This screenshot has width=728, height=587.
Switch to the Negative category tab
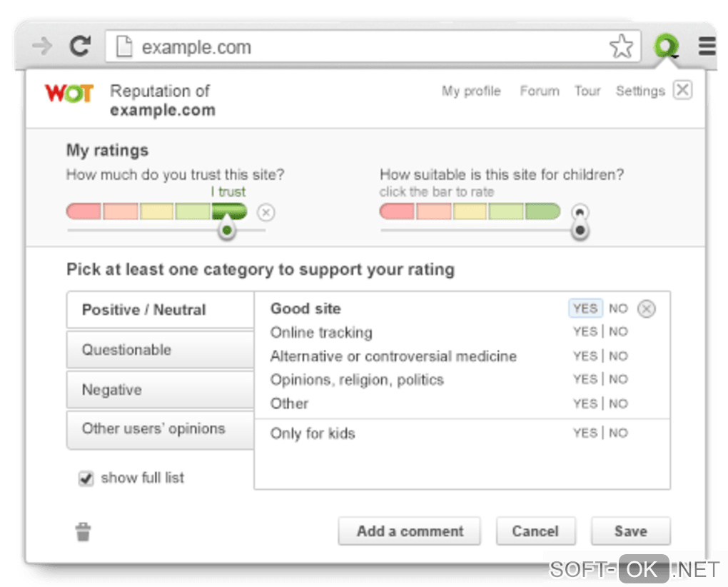point(160,390)
